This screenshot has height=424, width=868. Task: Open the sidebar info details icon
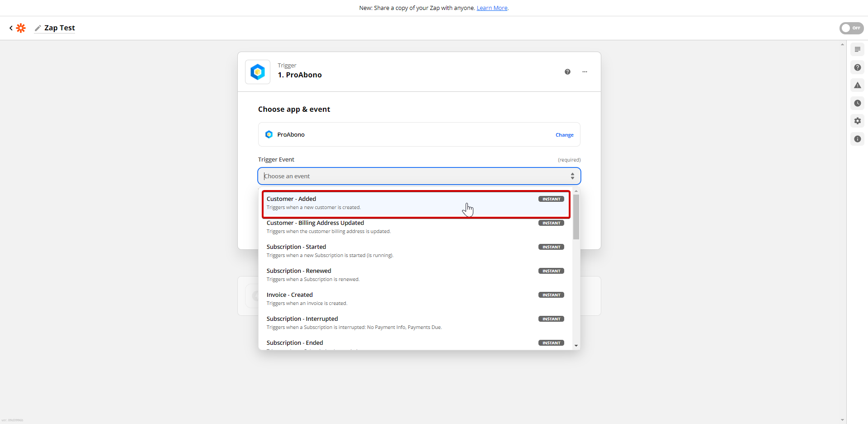tap(857, 139)
